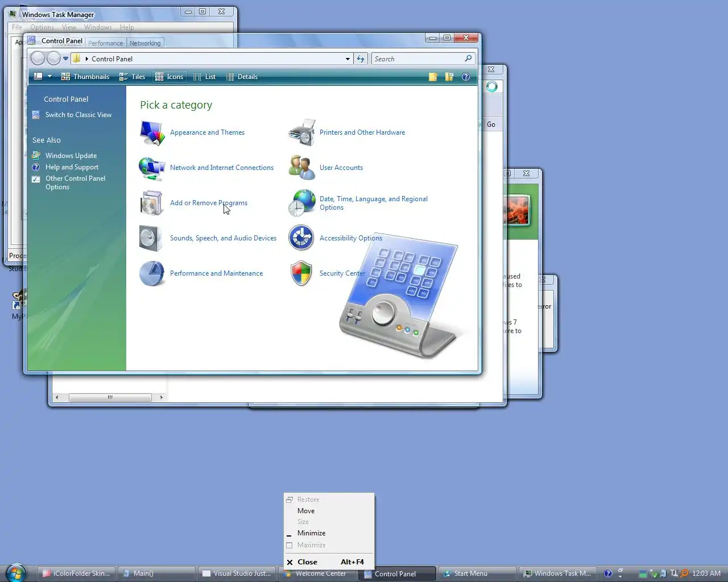Image resolution: width=728 pixels, height=582 pixels.
Task: Switch to Tiles view
Action: pyautogui.click(x=132, y=77)
